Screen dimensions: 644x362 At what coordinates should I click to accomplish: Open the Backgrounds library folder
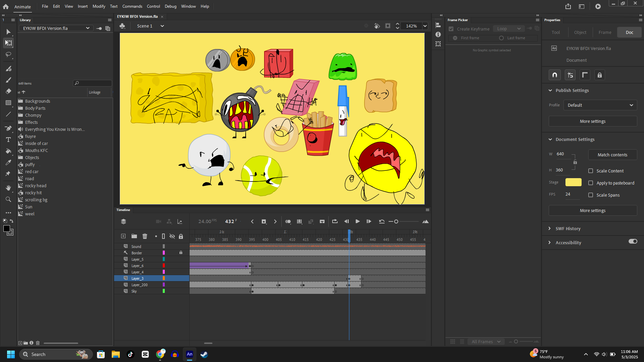click(38, 101)
